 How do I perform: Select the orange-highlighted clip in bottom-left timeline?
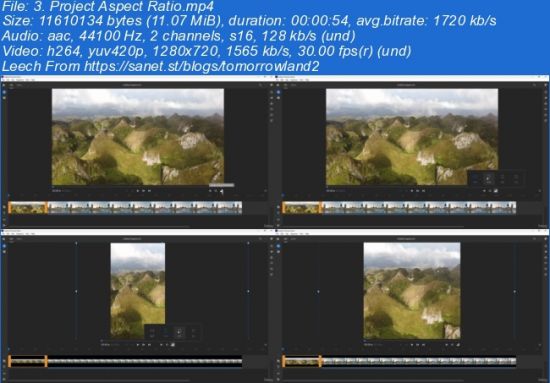(x=28, y=361)
